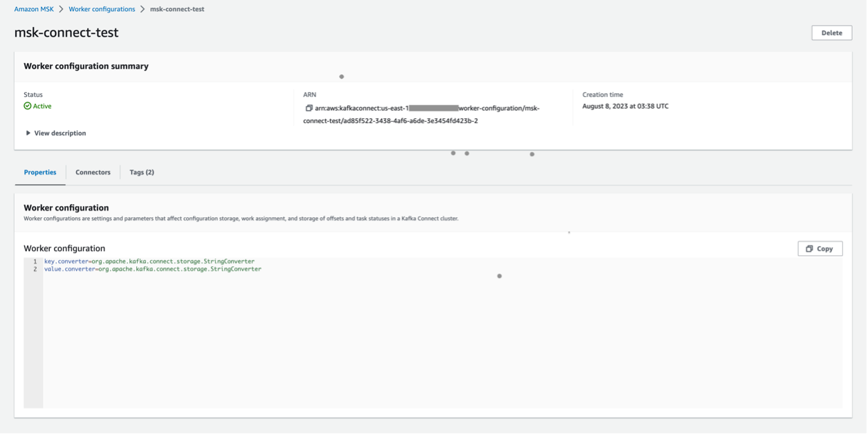Open the Tags (2) tab
This screenshot has height=435, width=868.
[141, 172]
